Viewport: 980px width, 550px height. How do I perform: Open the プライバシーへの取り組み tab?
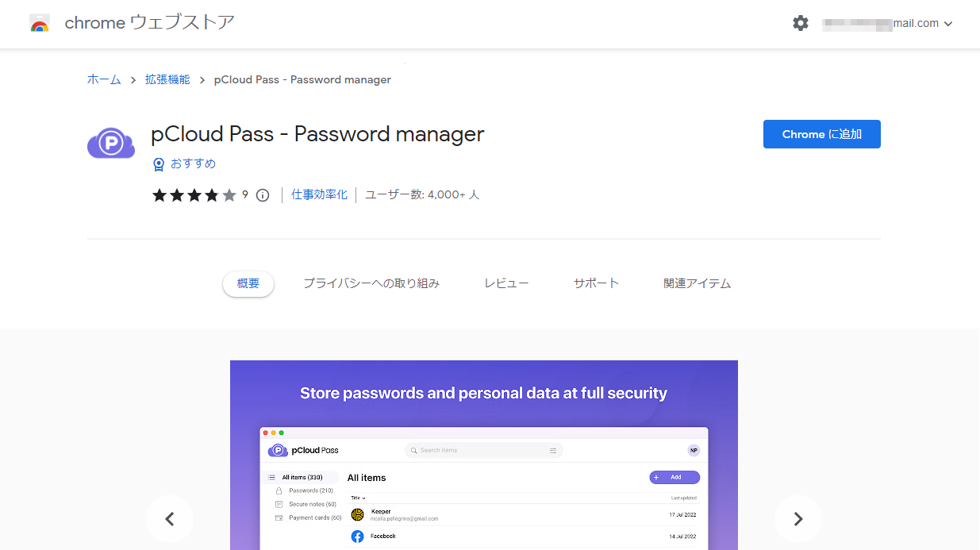click(371, 283)
